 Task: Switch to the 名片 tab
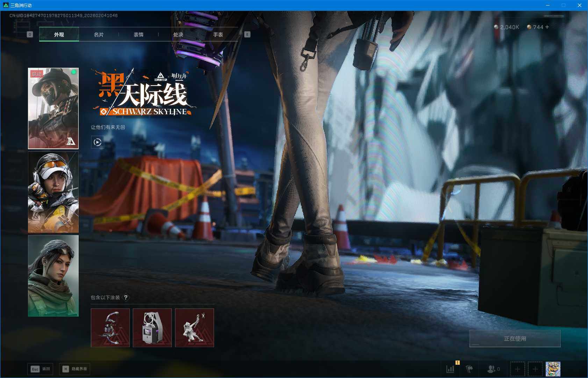99,34
